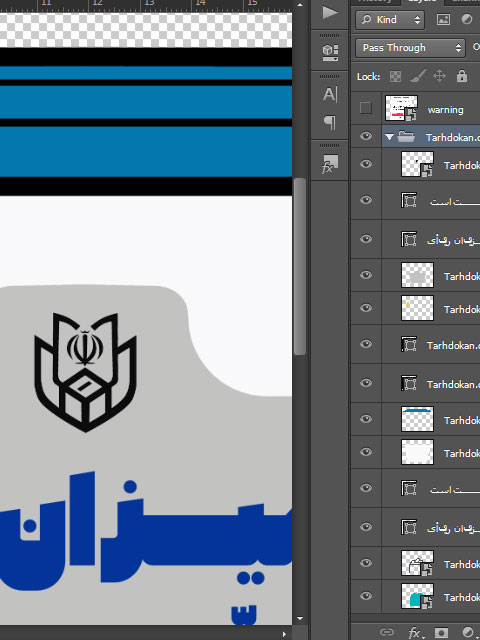Select the teal shape layer thumbnail
480x640 pixels.
pos(417,596)
